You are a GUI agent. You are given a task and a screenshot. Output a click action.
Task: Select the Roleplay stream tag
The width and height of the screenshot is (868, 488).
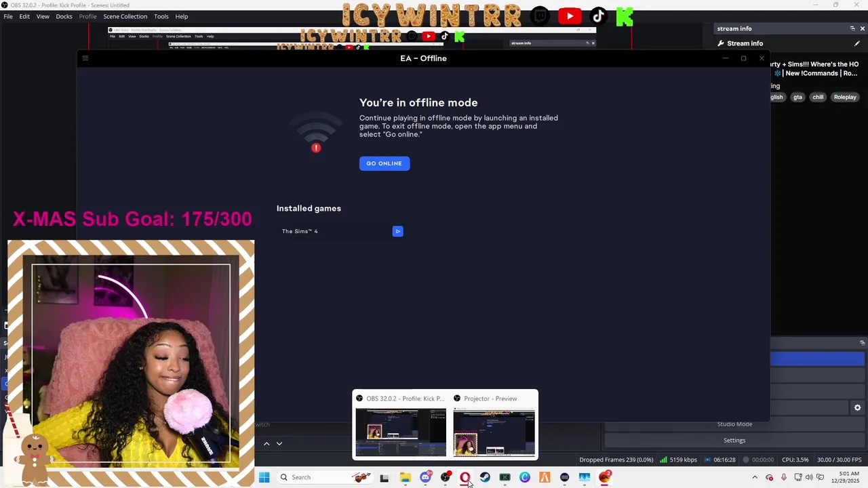pyautogui.click(x=845, y=97)
